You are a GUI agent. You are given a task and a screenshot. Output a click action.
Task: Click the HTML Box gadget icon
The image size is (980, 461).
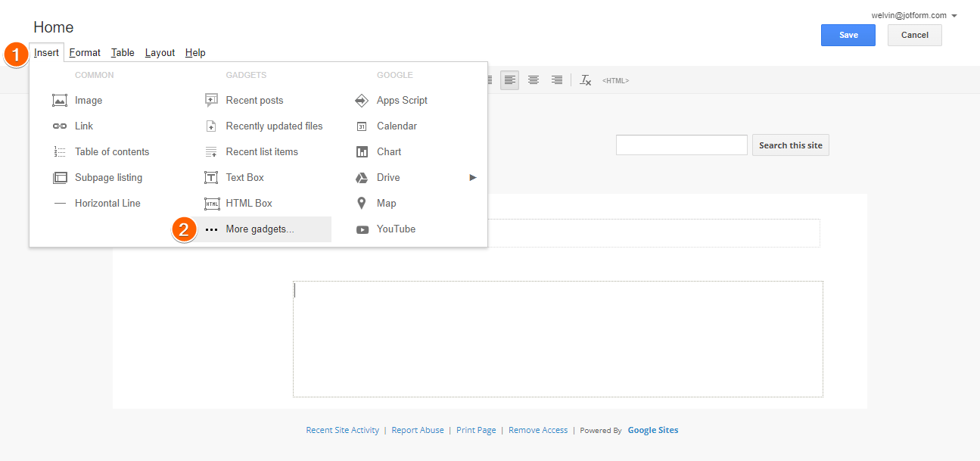[211, 203]
